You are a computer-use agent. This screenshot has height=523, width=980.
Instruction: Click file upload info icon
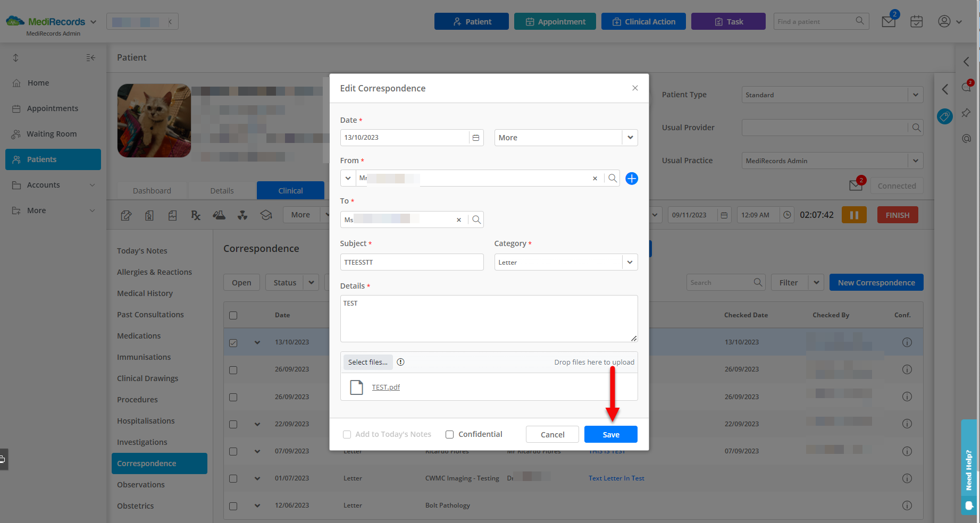tap(401, 362)
